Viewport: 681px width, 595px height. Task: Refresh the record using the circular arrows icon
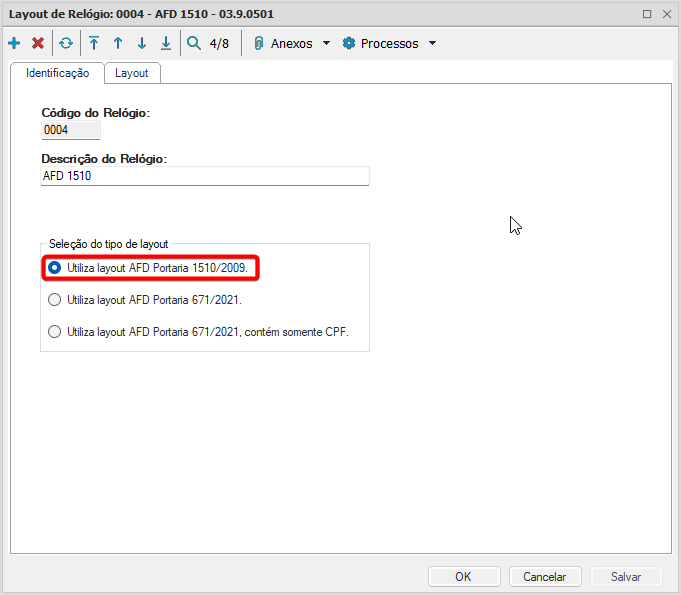(x=66, y=43)
